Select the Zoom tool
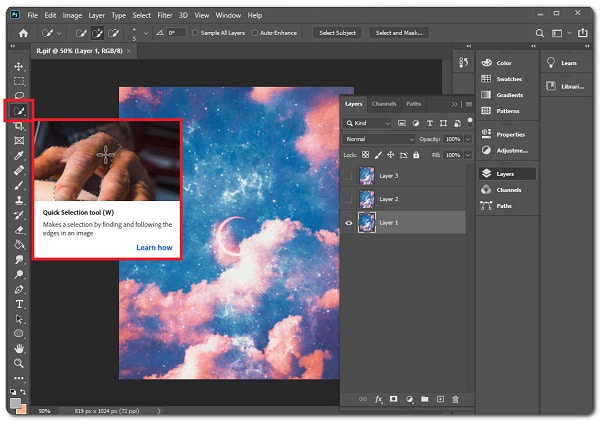The width and height of the screenshot is (600, 421). coord(19,363)
